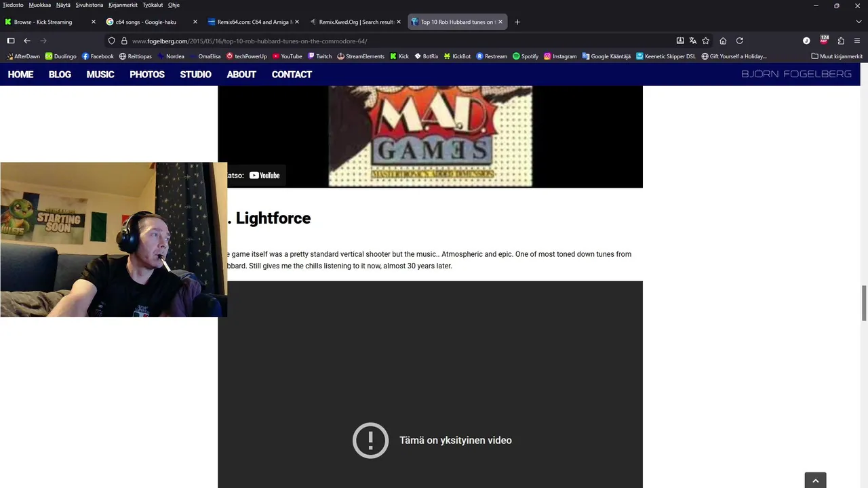Image resolution: width=868 pixels, height=488 pixels.
Task: Open the Työkalut menu
Action: tap(153, 5)
